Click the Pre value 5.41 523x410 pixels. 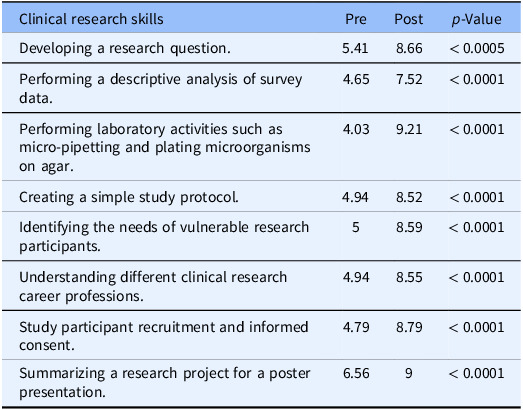coord(355,48)
